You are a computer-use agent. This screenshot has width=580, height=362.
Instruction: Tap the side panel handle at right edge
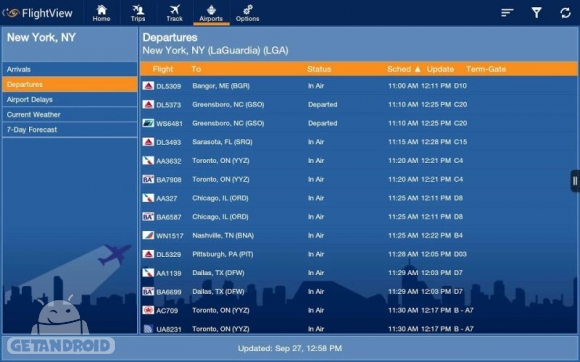tap(575, 181)
